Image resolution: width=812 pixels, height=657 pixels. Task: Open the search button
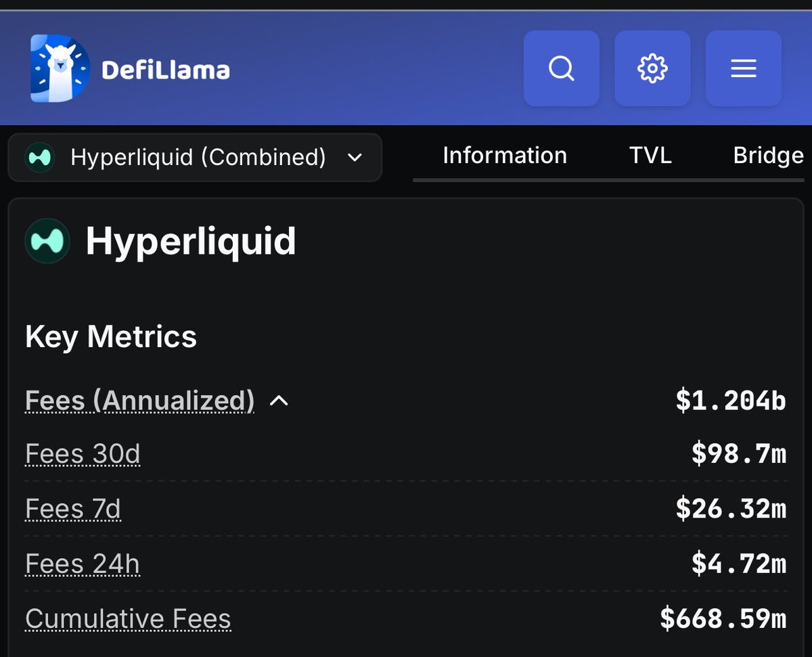point(562,68)
